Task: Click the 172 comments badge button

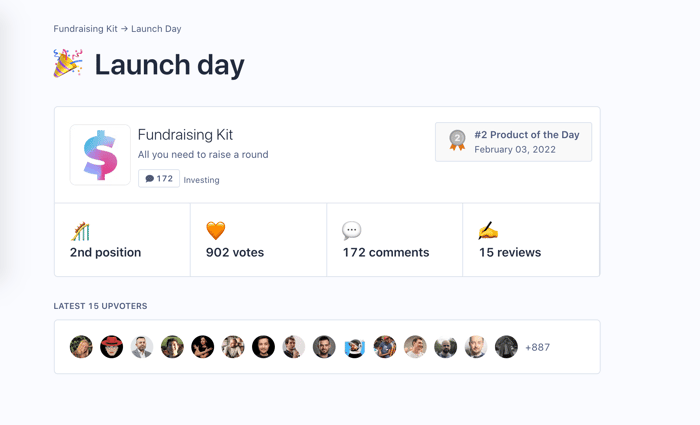Action: (159, 179)
